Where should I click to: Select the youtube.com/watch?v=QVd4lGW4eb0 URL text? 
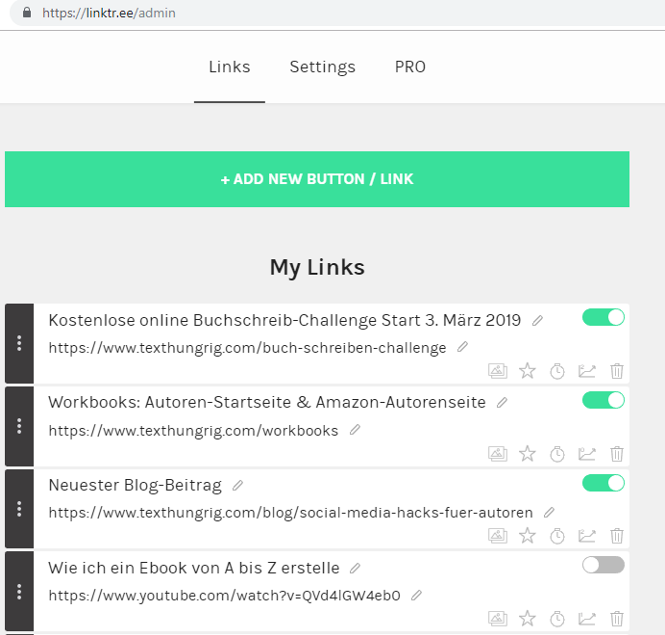[x=224, y=596]
